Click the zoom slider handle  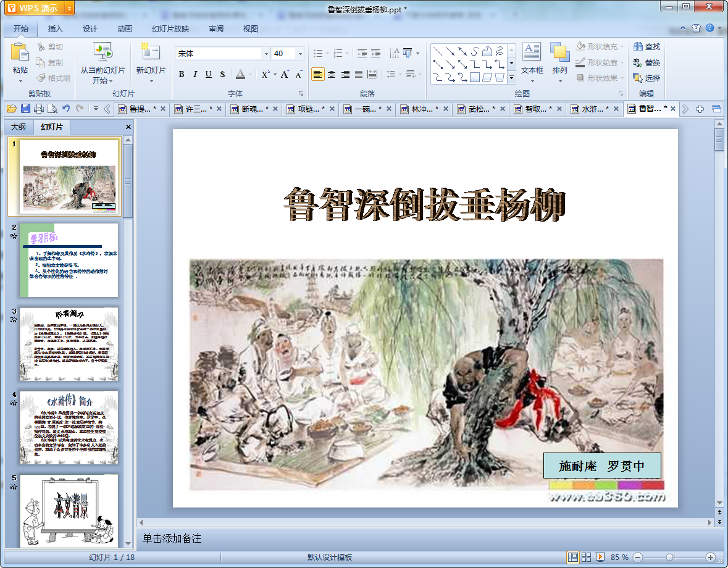click(x=669, y=558)
